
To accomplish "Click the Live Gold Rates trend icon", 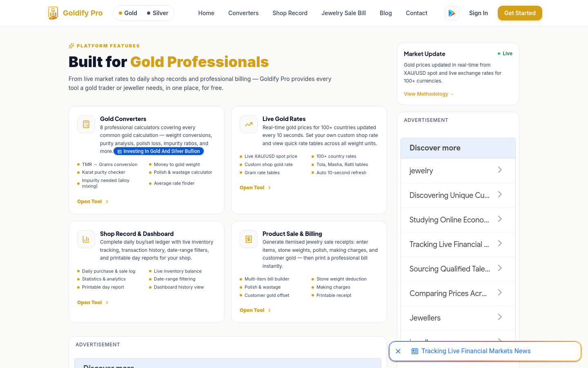I will 249,124.
